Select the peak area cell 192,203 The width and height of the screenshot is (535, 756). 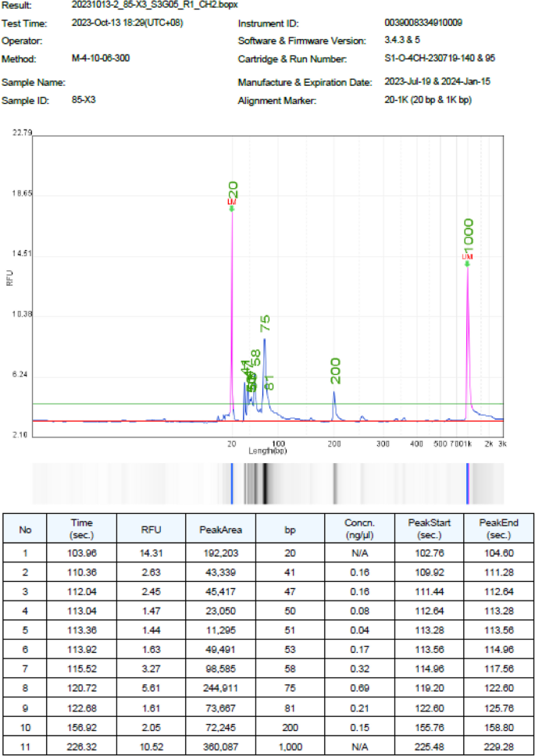tap(221, 553)
